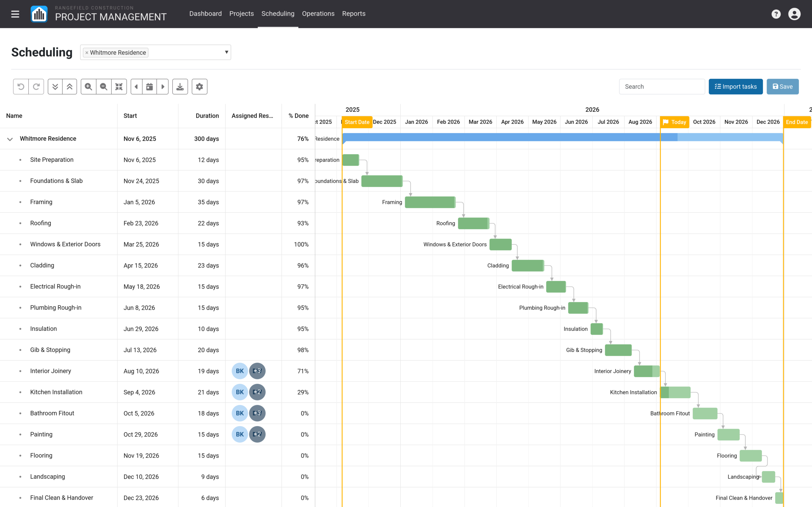Expand all tasks with double-down chevron
Image resolution: width=812 pixels, height=507 pixels.
coord(55,87)
